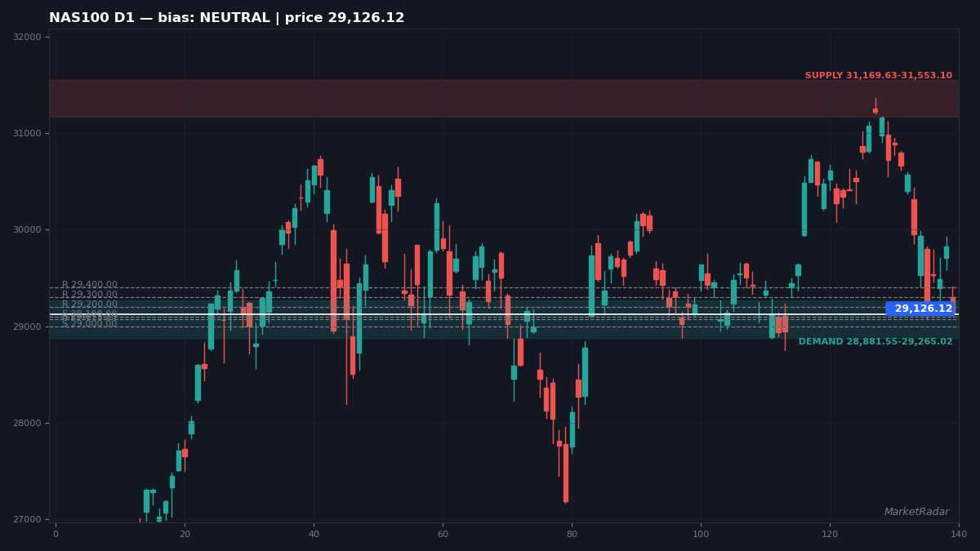Click the 20 label on the x-axis
980x551 pixels.
(x=185, y=535)
